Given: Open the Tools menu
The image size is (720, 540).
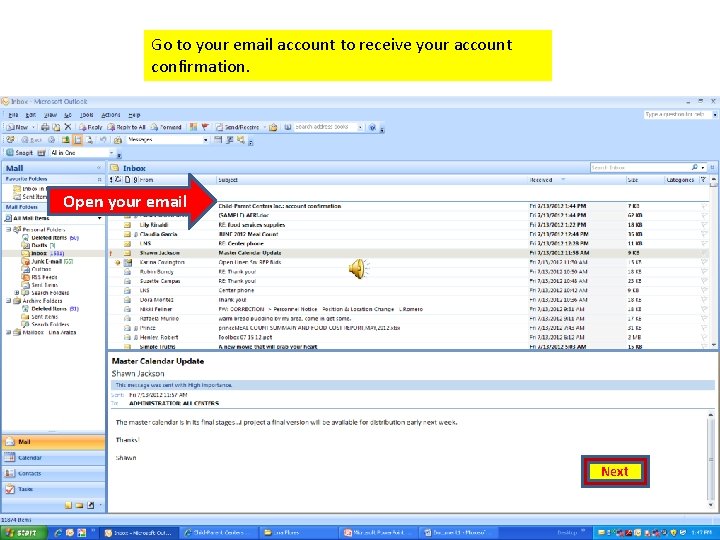Looking at the screenshot, I should (x=86, y=115).
